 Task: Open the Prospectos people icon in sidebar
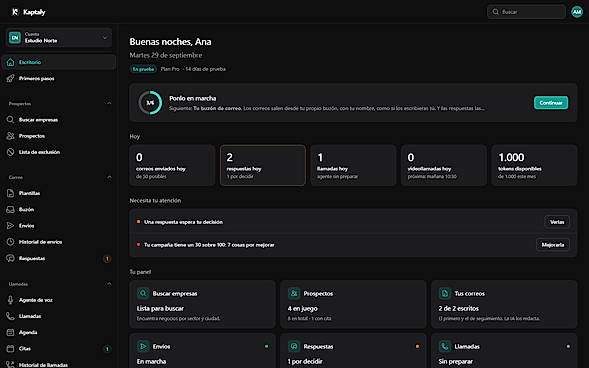[x=11, y=136]
